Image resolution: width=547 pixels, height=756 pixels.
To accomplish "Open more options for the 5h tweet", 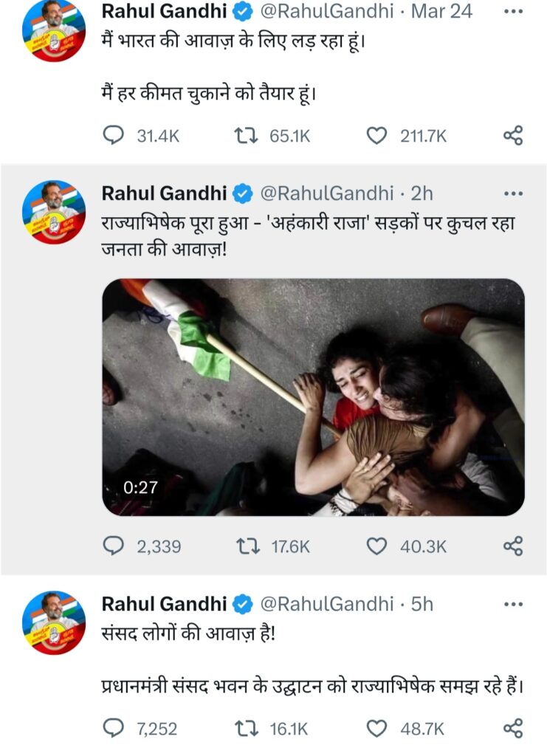I will coord(513,604).
